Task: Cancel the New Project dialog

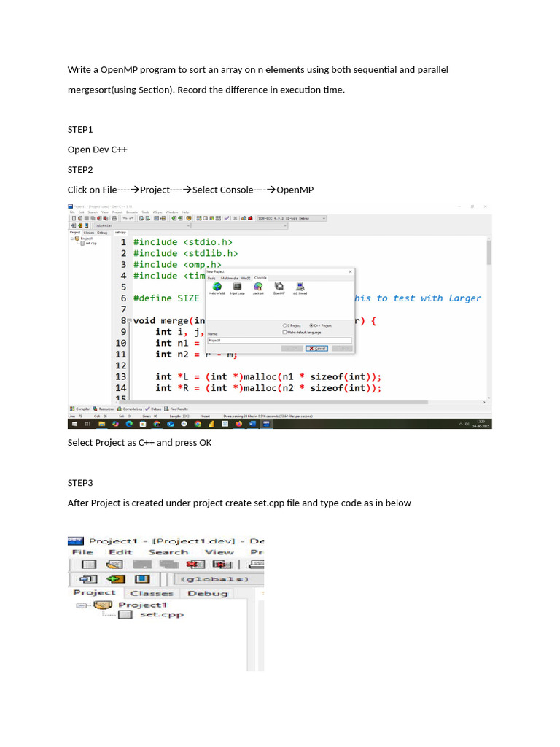Action: [316, 348]
